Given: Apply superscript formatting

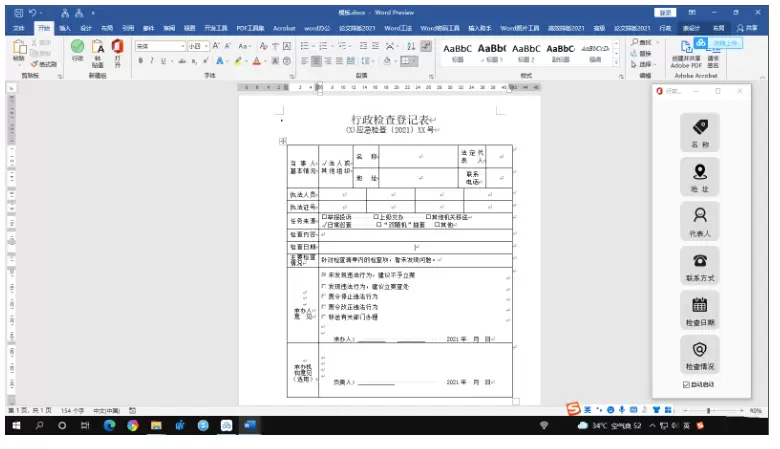Looking at the screenshot, I should tap(205, 61).
